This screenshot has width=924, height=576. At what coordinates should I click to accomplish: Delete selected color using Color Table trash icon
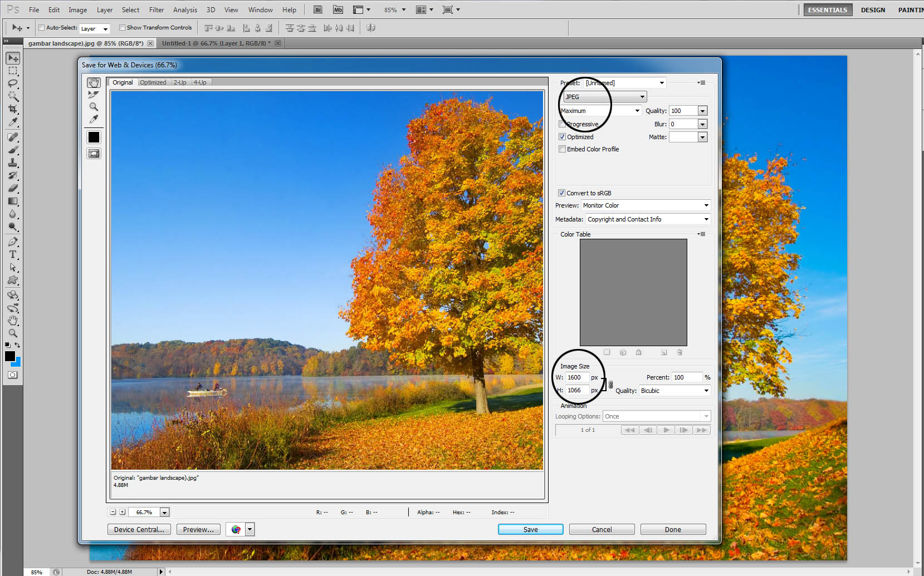click(679, 352)
